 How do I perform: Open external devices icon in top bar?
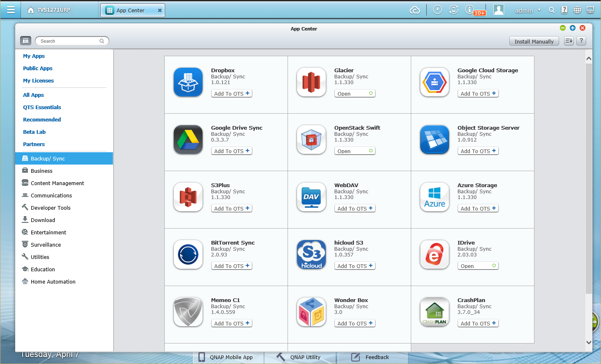pyautogui.click(x=454, y=9)
